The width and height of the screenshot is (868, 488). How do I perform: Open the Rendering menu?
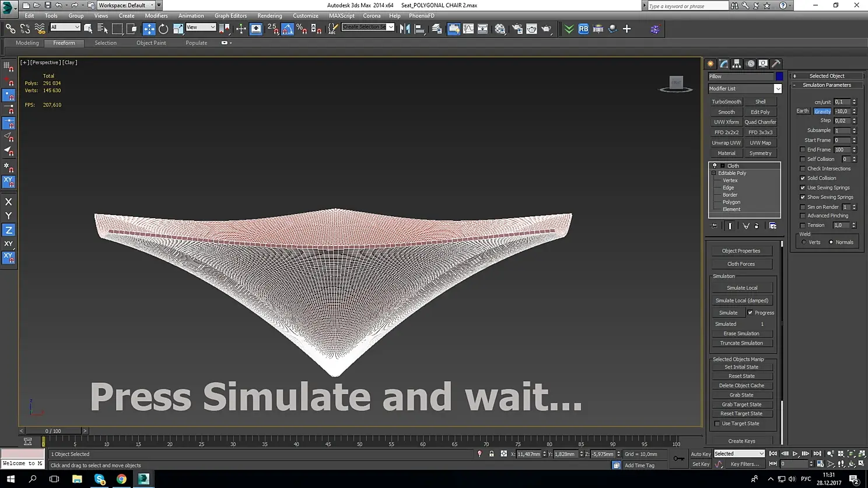(269, 16)
